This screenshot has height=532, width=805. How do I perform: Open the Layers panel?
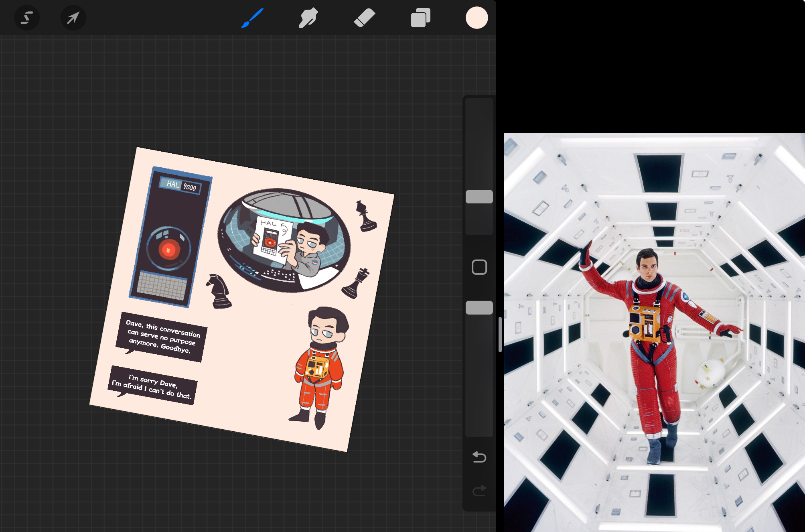point(420,18)
